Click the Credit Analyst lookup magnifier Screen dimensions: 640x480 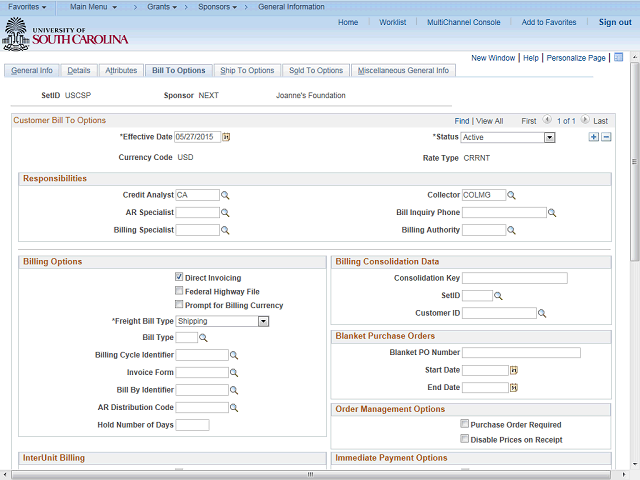226,196
